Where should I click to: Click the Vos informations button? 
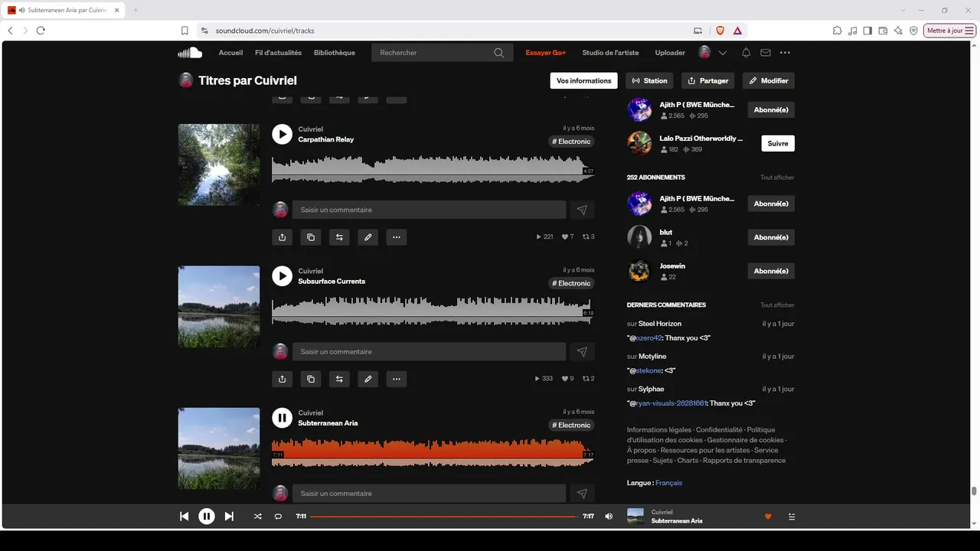[583, 80]
